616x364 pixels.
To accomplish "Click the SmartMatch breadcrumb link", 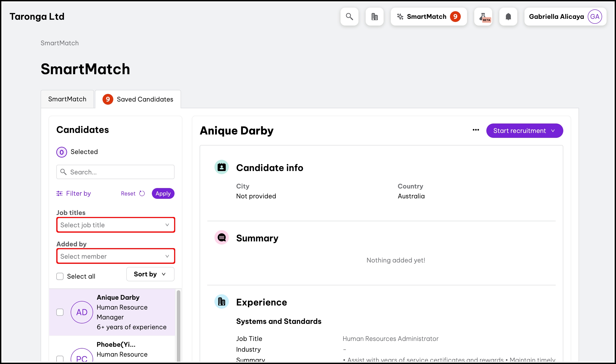I will [x=60, y=43].
